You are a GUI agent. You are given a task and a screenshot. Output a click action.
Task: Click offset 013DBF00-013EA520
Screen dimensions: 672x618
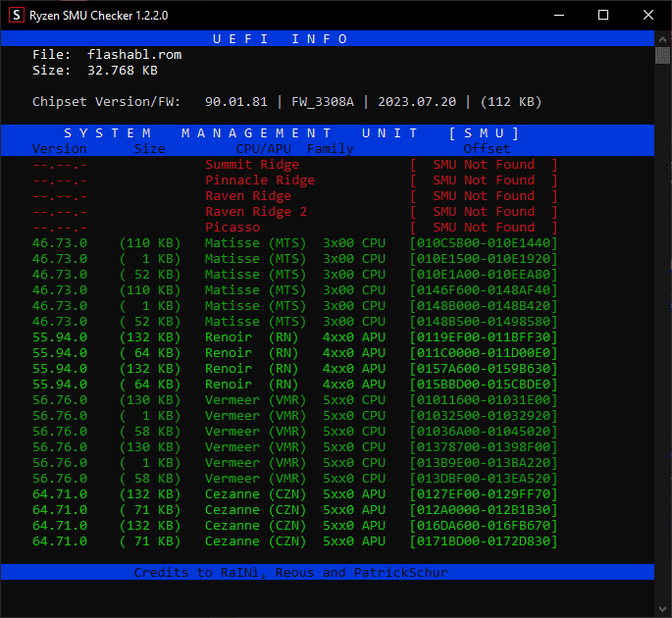click(x=484, y=479)
